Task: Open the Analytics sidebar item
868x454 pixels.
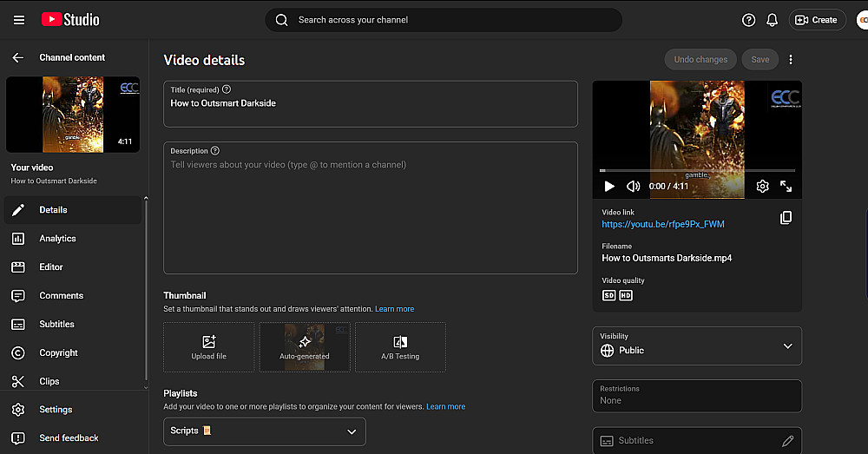Action: click(x=57, y=239)
